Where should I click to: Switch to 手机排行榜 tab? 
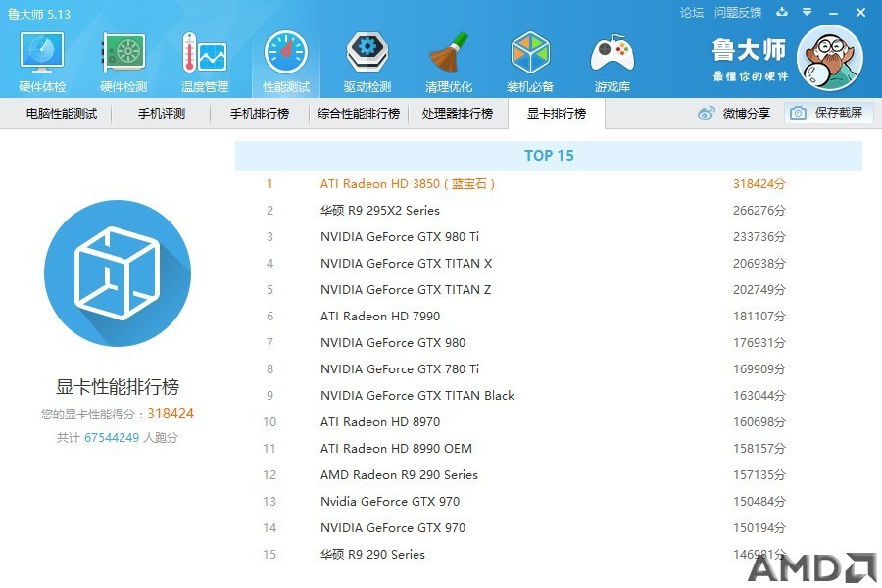pyautogui.click(x=260, y=113)
